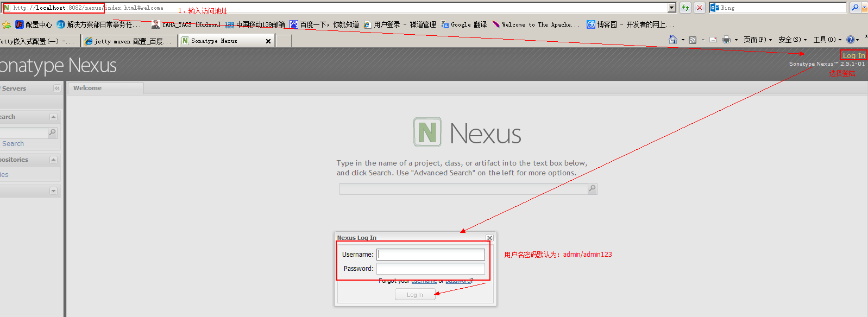Open the address bar history dropdown

click(x=672, y=8)
